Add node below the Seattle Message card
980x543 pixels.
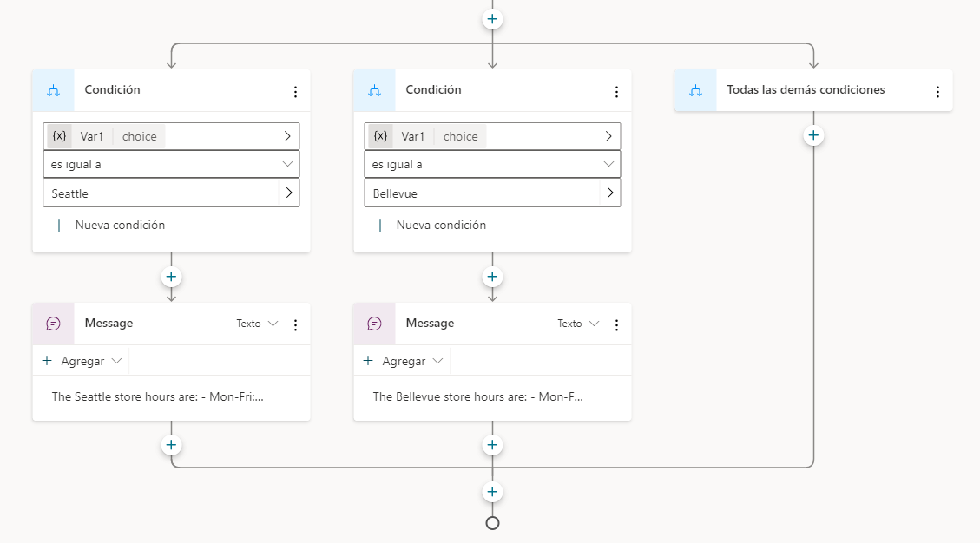click(171, 445)
